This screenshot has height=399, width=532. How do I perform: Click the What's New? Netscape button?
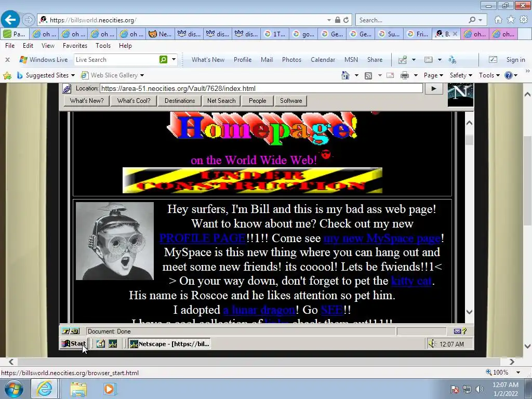[x=87, y=101]
